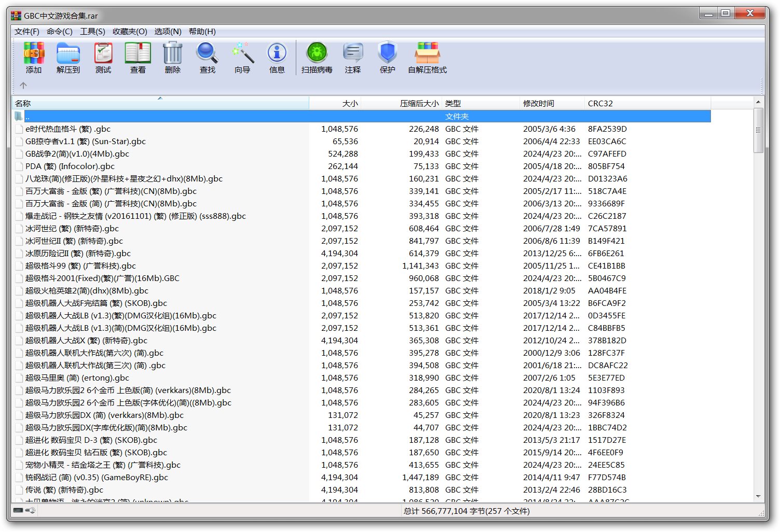Click the scrollbar up arrow

[758, 102]
